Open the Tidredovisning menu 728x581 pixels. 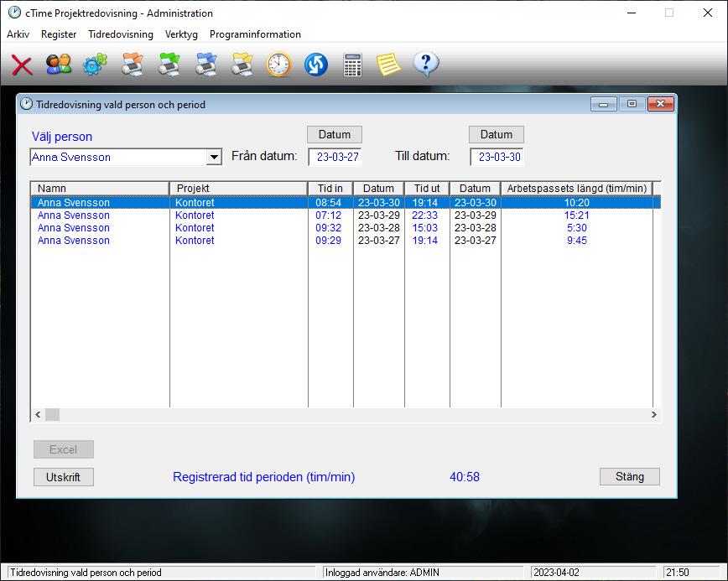[x=121, y=34]
